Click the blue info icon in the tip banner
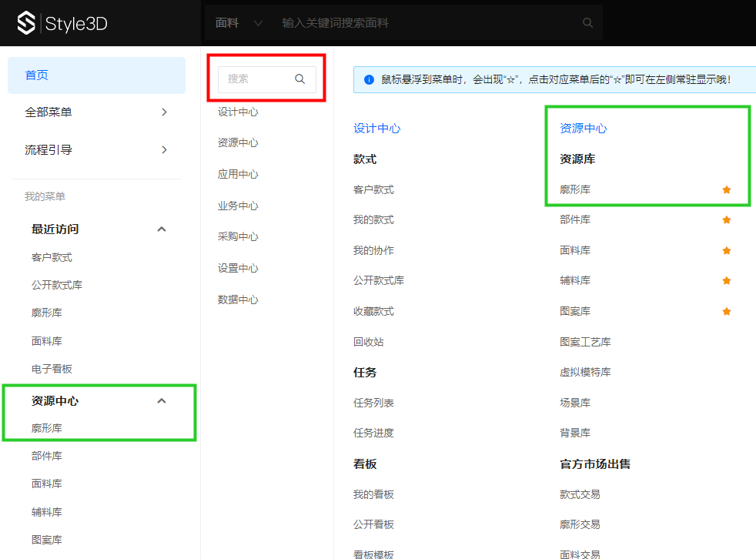Image resolution: width=756 pixels, height=559 pixels. pos(369,79)
